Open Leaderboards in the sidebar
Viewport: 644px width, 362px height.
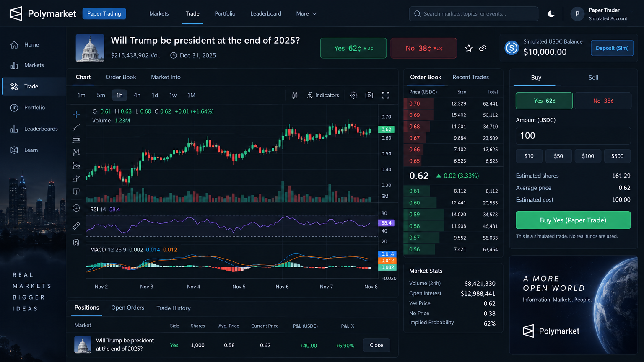(x=34, y=129)
